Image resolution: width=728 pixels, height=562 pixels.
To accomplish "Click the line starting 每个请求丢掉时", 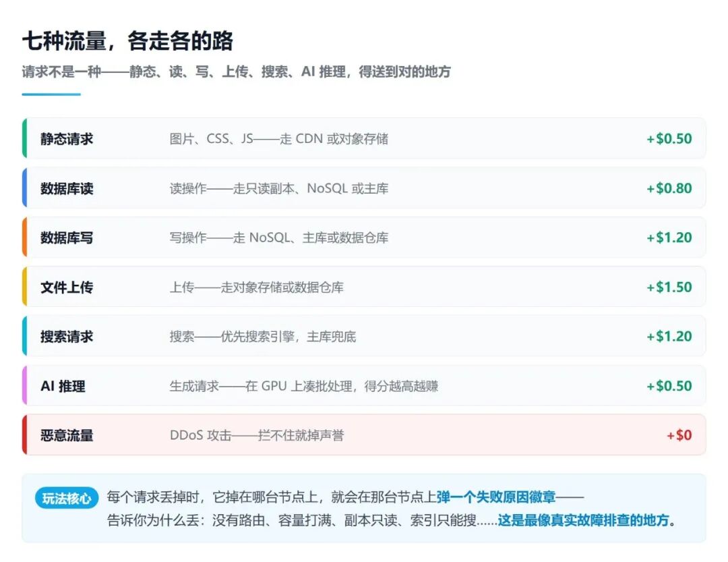I will pos(345,497).
